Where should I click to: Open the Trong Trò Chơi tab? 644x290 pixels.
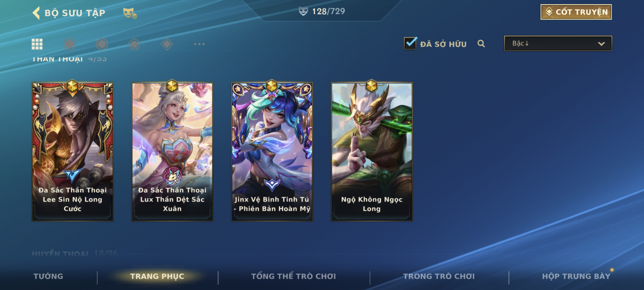[x=439, y=276]
